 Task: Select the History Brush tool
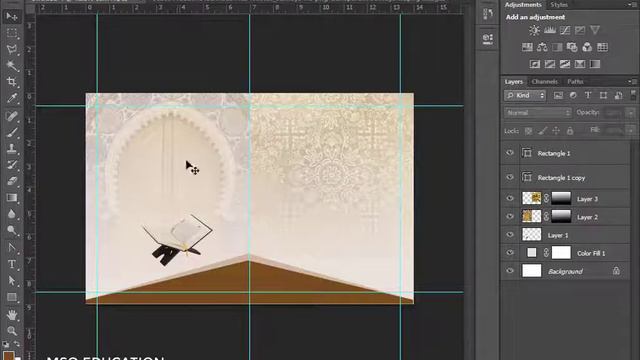pyautogui.click(x=12, y=164)
